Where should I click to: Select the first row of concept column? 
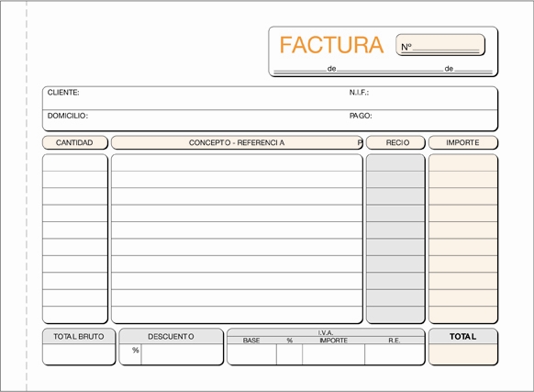(x=237, y=162)
